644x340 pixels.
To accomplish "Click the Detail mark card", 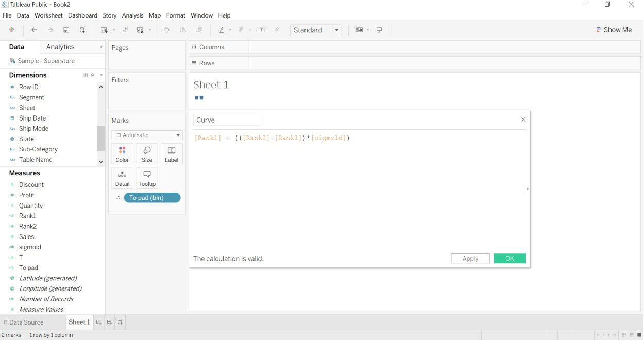I will point(122,178).
